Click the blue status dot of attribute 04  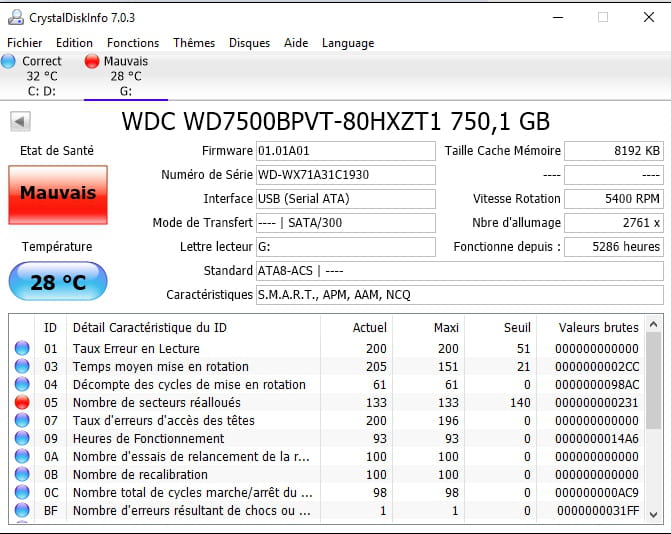(x=22, y=384)
